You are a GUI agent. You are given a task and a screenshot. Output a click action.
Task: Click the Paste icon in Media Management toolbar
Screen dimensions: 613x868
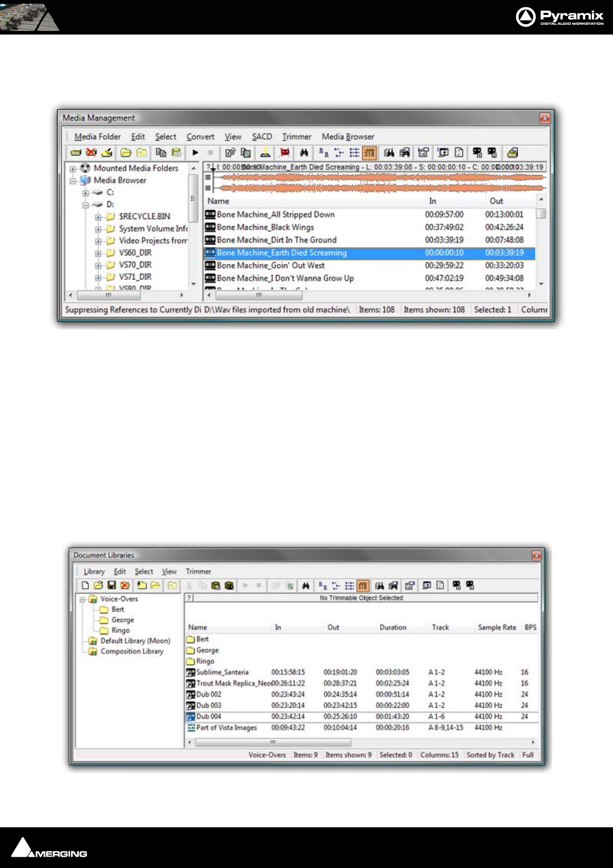coord(176,153)
